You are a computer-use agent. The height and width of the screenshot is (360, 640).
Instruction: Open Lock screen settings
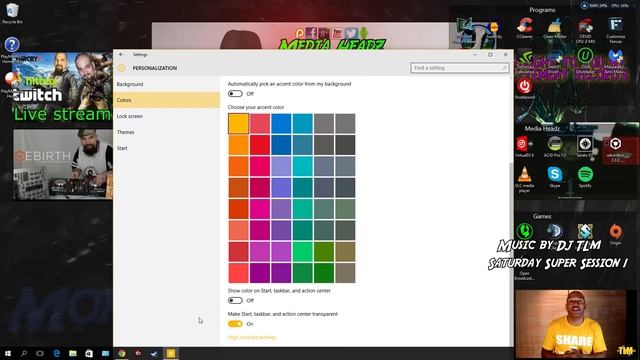tap(166, 116)
